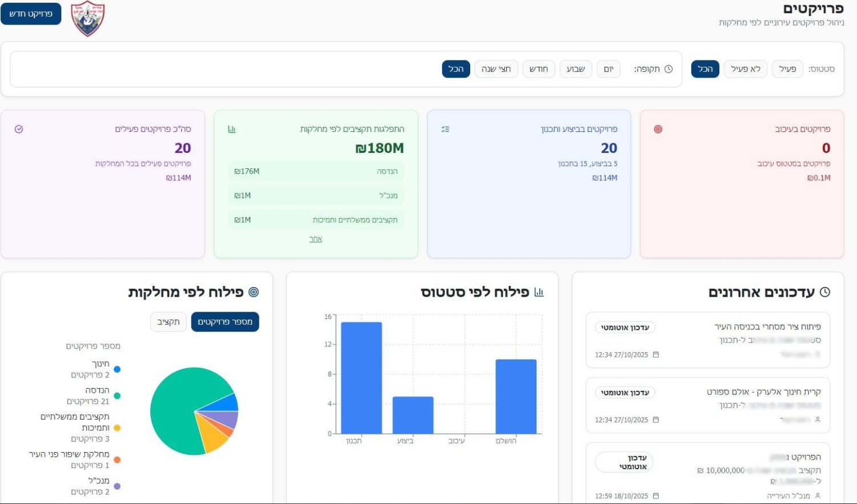Image resolution: width=857 pixels, height=504 pixels.
Task: Set the period filter to חצי שנה
Action: (496, 69)
